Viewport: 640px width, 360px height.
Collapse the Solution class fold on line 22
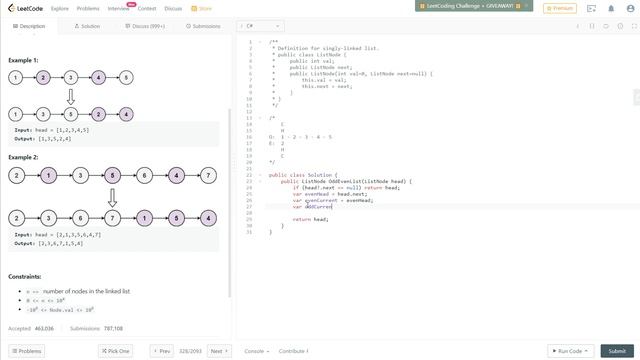[260, 175]
